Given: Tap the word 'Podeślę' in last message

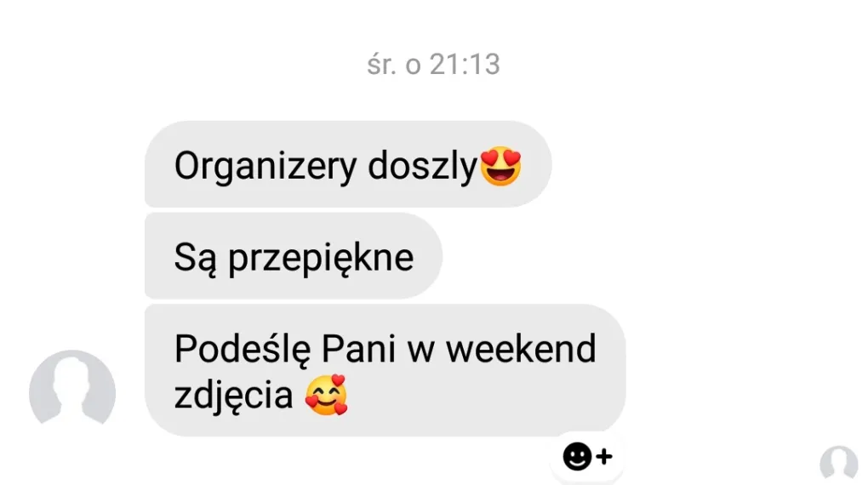Looking at the screenshot, I should 243,350.
